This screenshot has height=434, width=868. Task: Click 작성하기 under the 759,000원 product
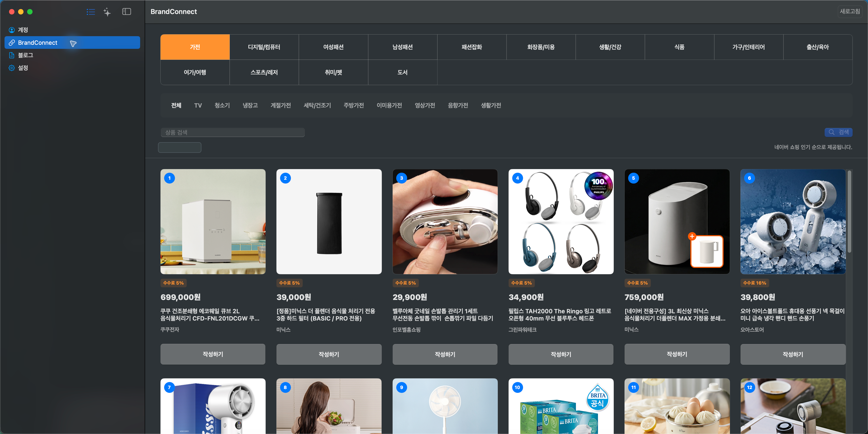[x=677, y=354]
